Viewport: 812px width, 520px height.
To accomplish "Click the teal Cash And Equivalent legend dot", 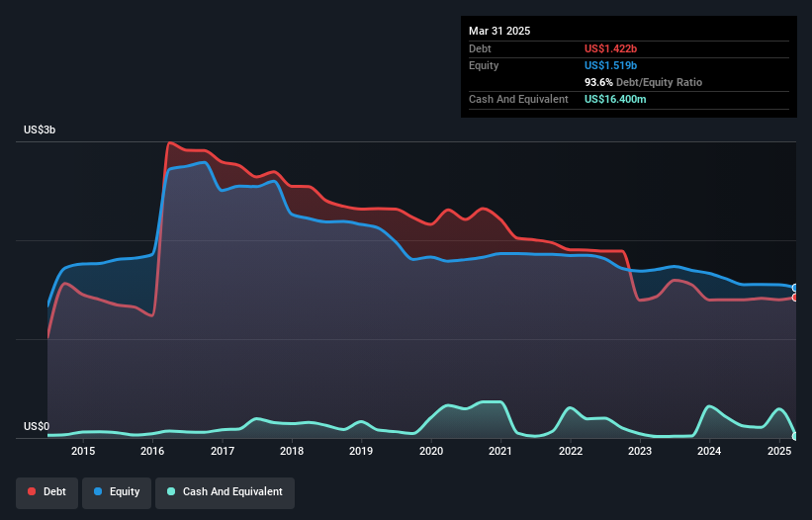I will 171,491.
